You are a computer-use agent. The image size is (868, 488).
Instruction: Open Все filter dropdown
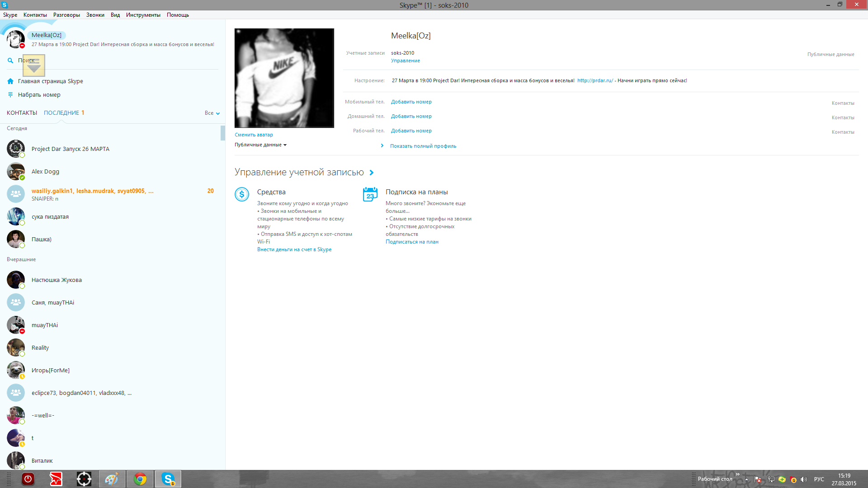point(212,113)
